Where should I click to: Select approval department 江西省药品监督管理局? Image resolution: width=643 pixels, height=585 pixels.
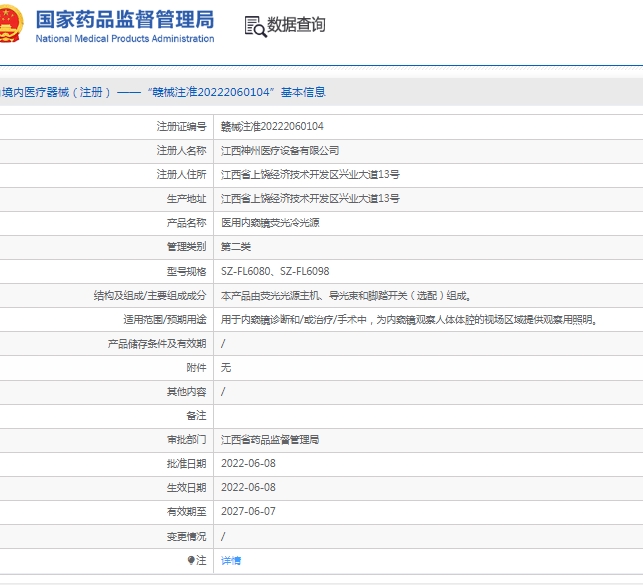[270, 440]
